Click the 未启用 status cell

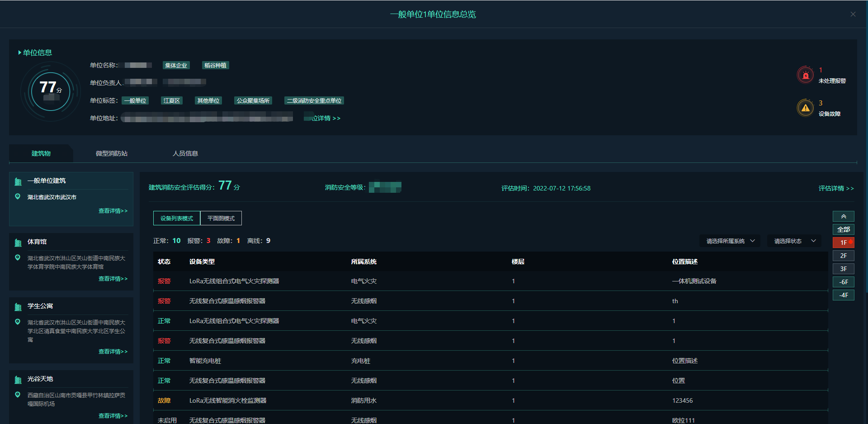tap(167, 420)
